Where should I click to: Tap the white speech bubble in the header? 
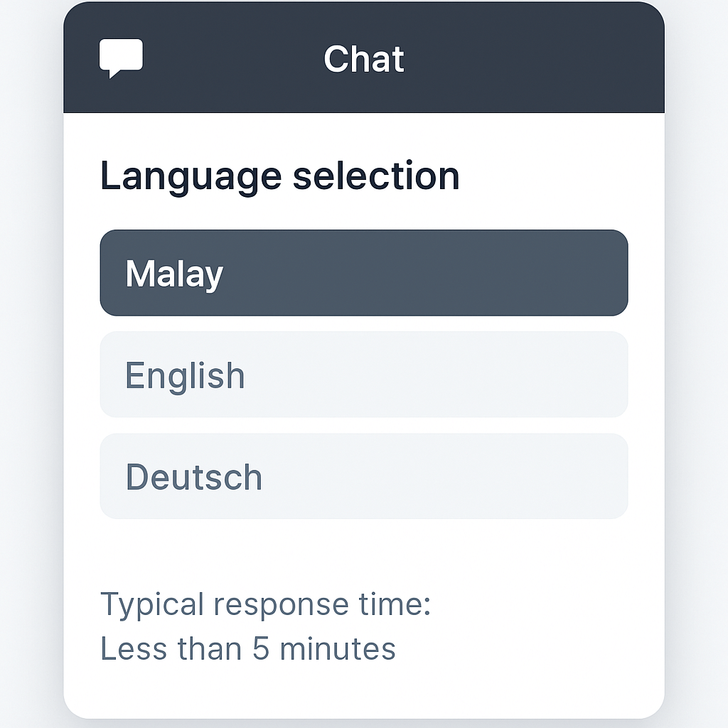(121, 57)
